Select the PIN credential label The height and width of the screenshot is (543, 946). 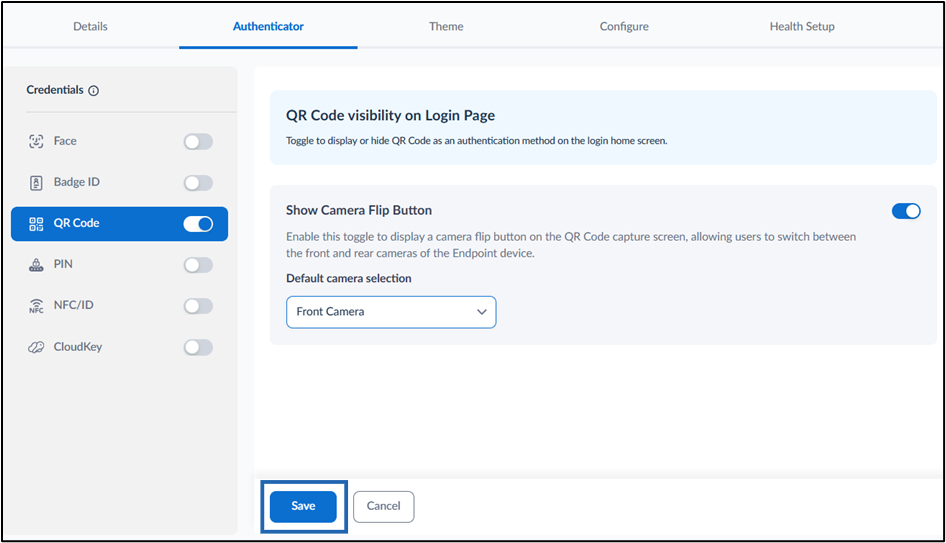[x=63, y=264]
